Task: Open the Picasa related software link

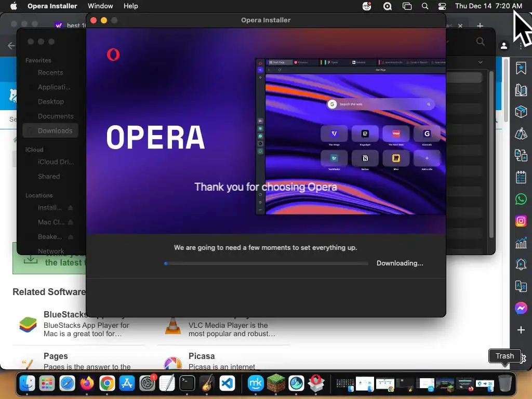Action: tap(202, 356)
